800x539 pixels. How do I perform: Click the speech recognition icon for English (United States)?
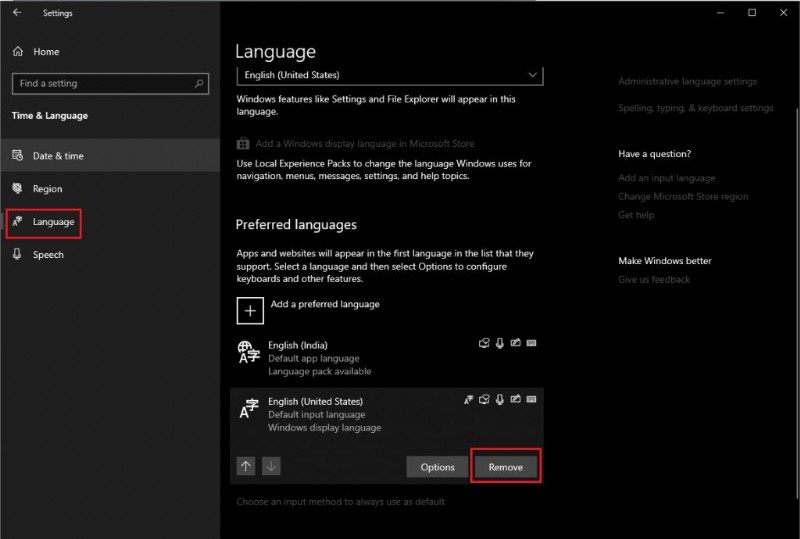click(x=499, y=399)
